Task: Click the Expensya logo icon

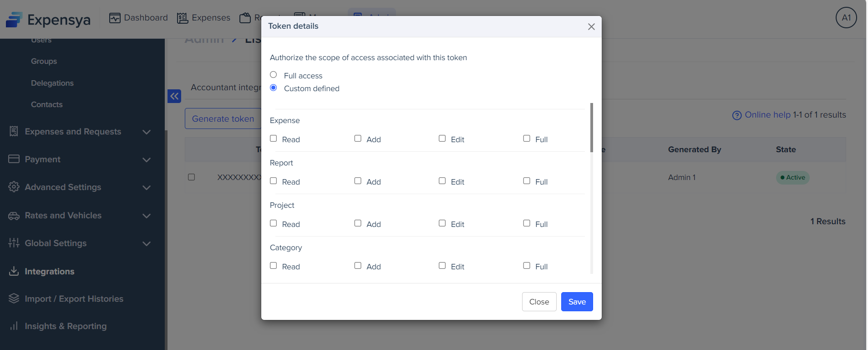Action: pyautogui.click(x=14, y=20)
